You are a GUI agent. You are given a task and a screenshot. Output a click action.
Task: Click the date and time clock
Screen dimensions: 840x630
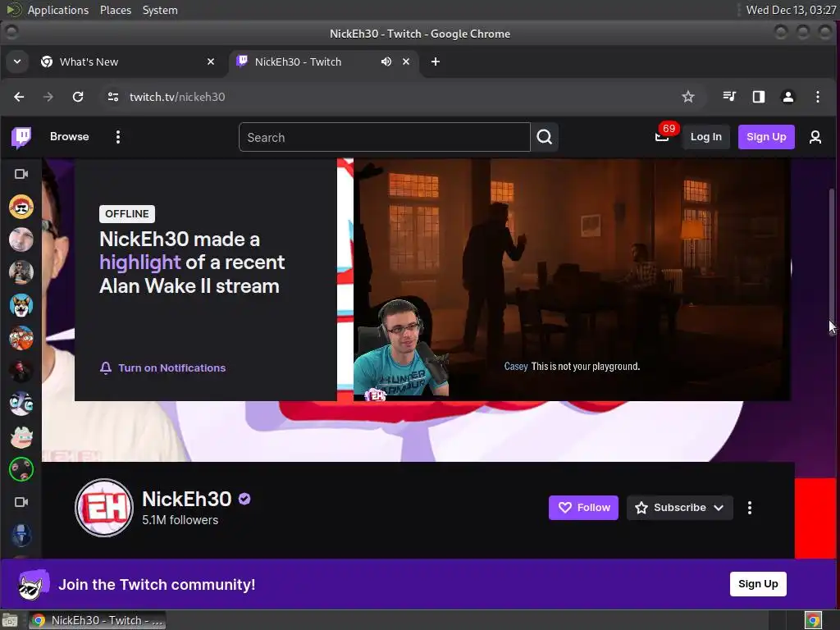[791, 10]
